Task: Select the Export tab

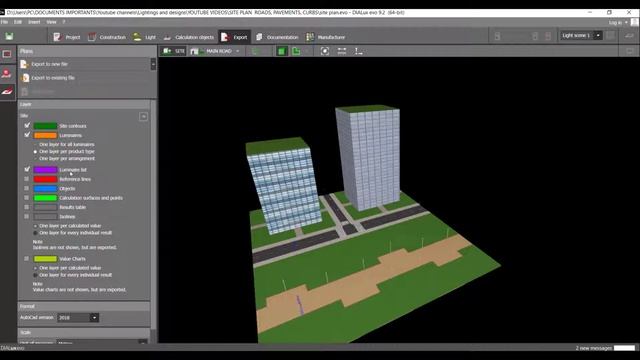Action: click(x=234, y=37)
